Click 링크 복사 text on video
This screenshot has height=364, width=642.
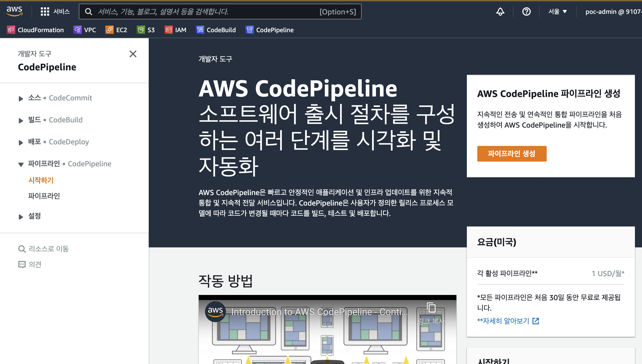click(x=431, y=321)
